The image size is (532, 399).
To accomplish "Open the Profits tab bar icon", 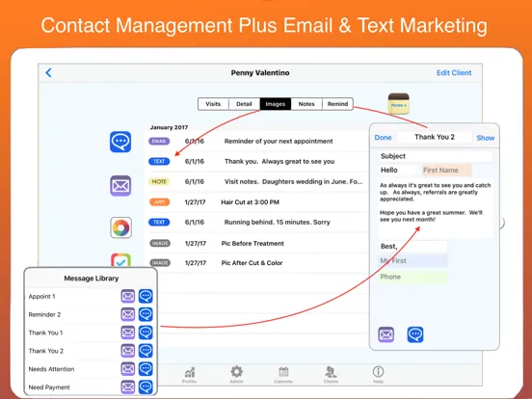I will [189, 375].
